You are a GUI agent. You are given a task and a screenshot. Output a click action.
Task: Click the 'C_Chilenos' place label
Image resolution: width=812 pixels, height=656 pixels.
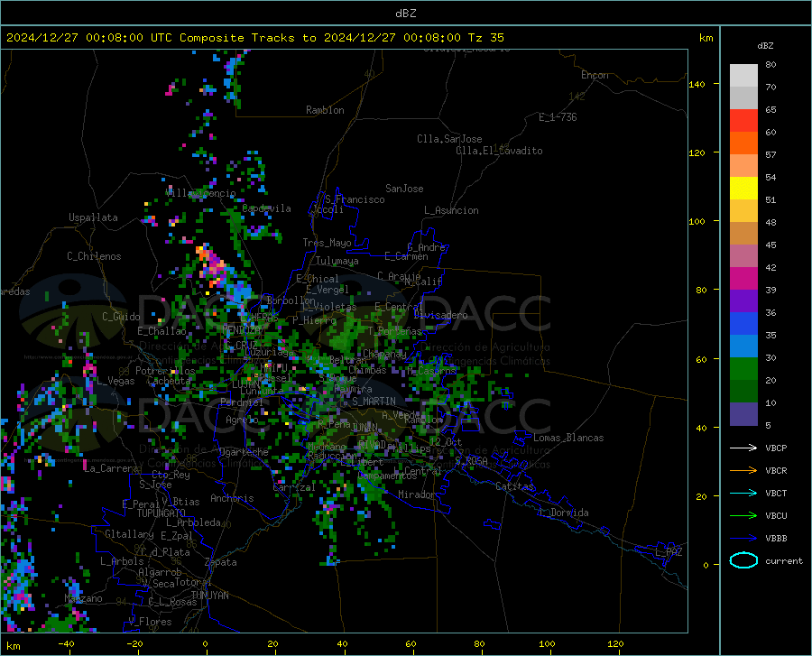tap(94, 256)
